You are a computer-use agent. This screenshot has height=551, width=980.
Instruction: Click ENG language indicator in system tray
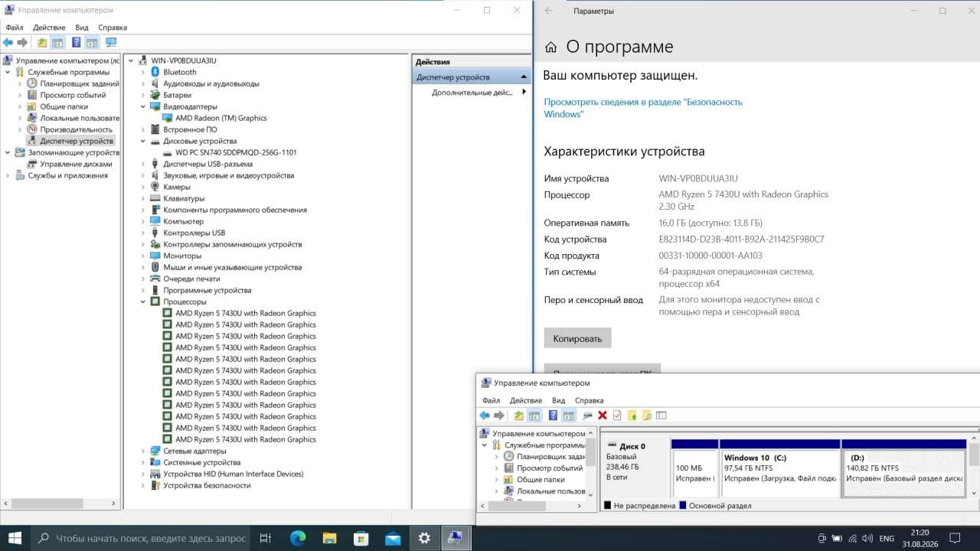pyautogui.click(x=887, y=539)
